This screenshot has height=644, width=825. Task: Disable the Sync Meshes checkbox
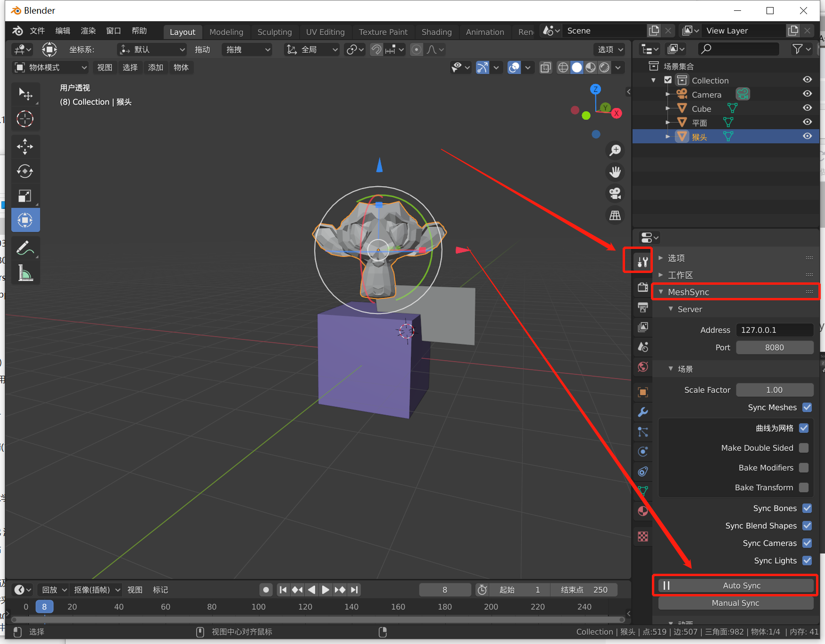pyautogui.click(x=807, y=407)
